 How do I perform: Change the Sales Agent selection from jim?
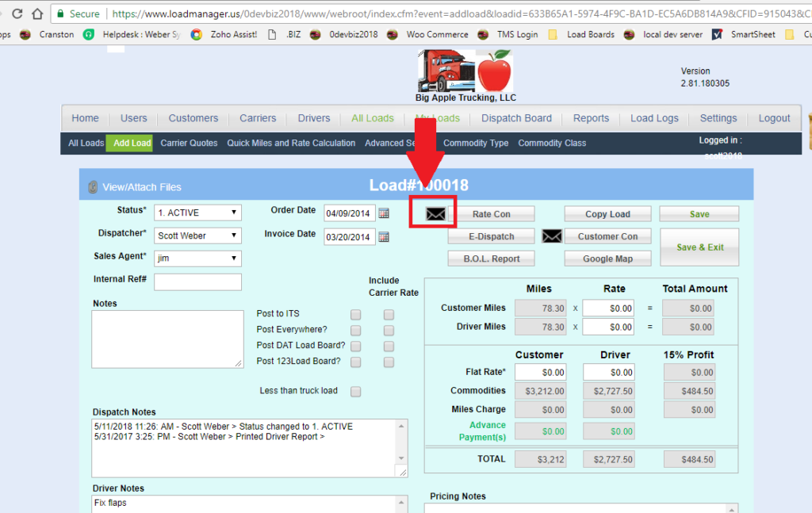[197, 258]
